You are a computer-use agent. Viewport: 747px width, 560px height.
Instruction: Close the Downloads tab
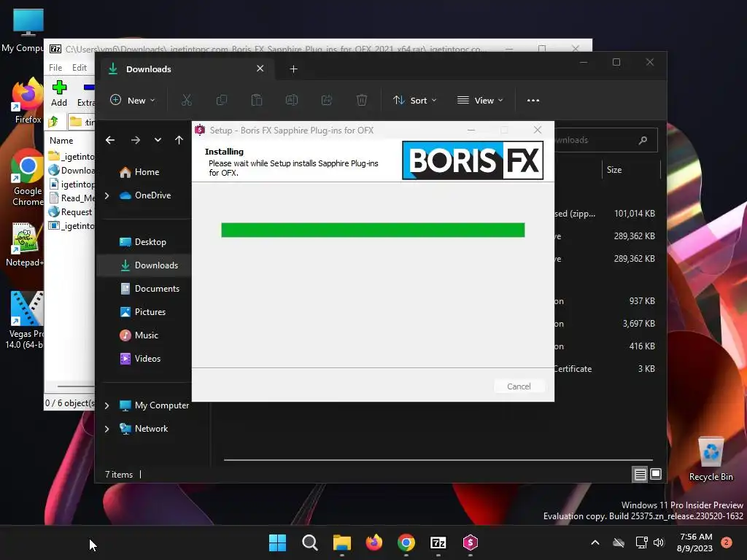260,69
